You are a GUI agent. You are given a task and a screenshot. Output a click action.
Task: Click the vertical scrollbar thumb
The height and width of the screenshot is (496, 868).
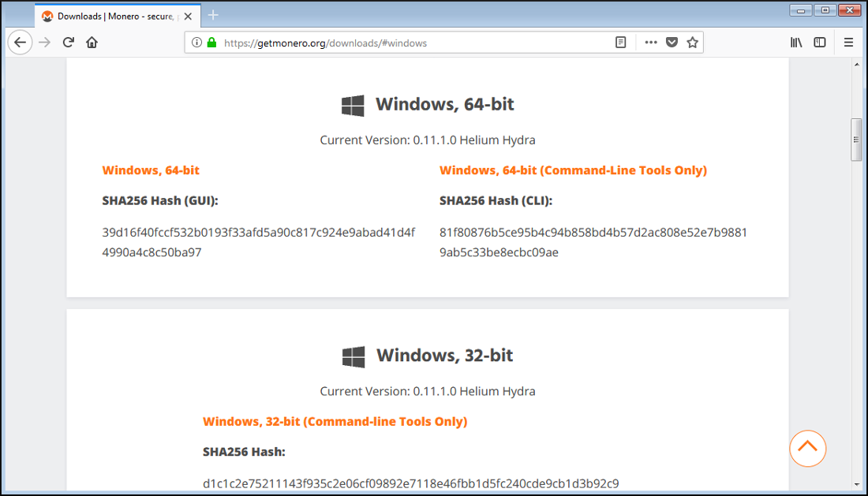[856, 140]
